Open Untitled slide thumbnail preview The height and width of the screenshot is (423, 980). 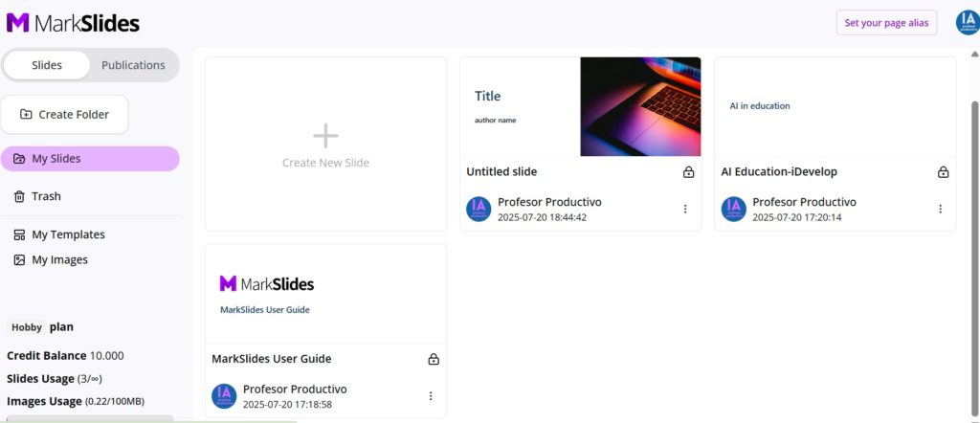(580, 107)
